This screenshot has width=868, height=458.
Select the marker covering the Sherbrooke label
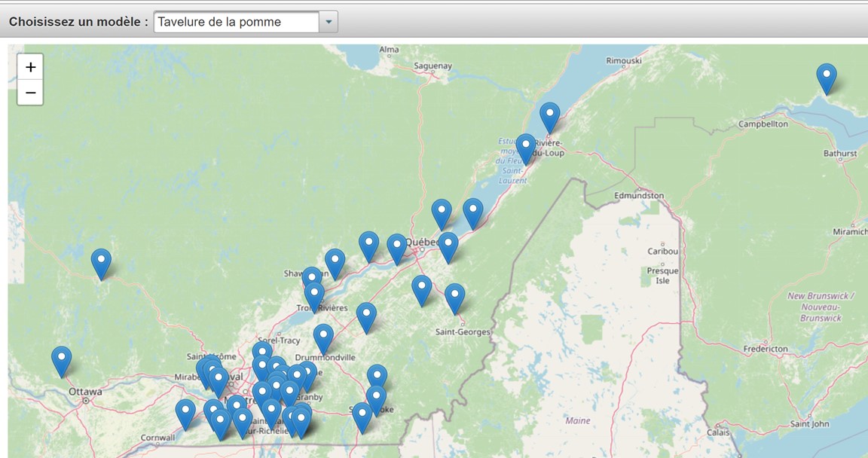376,398
